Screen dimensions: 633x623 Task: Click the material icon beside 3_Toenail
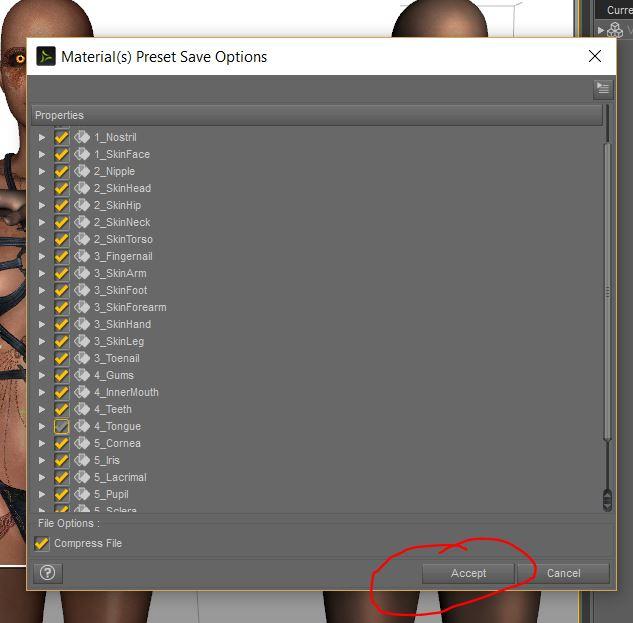(82, 358)
